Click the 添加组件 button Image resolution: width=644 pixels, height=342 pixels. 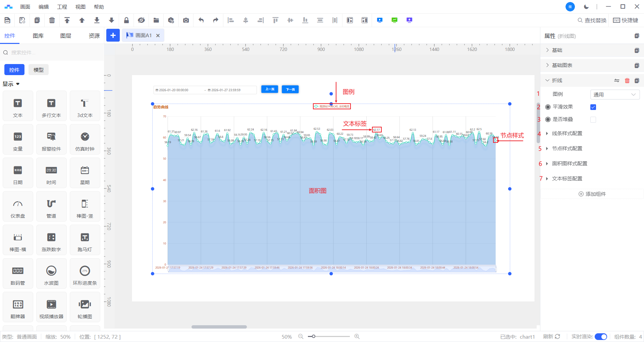click(x=592, y=194)
